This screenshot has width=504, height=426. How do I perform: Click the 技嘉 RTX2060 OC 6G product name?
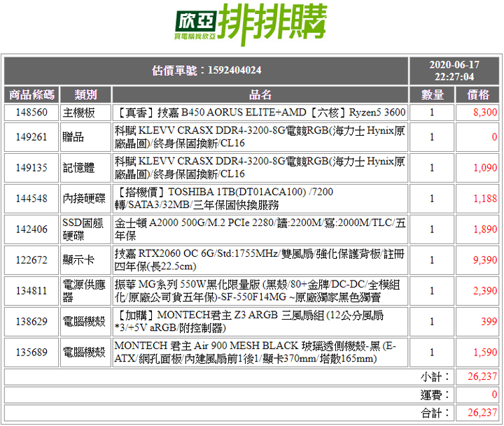[260, 260]
